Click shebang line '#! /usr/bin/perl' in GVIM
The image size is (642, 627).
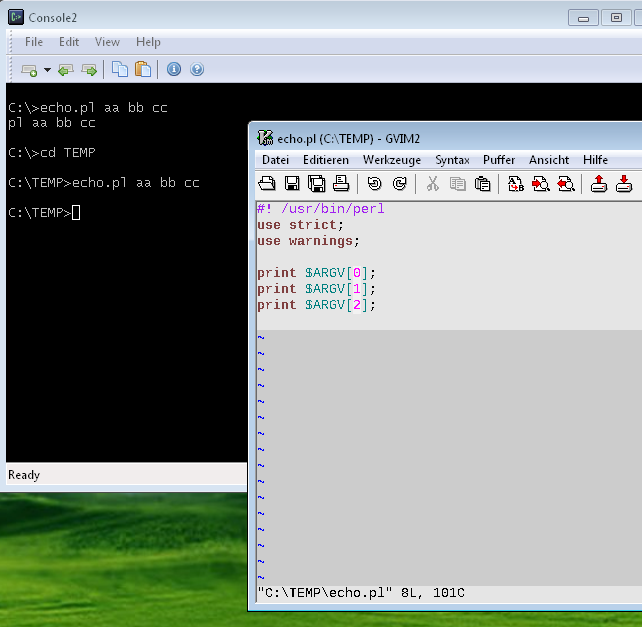click(321, 209)
